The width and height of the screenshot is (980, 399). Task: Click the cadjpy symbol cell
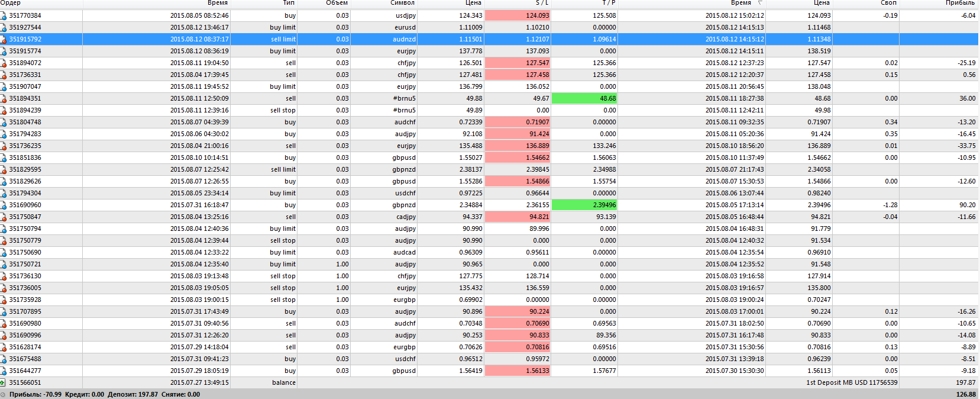tap(406, 217)
